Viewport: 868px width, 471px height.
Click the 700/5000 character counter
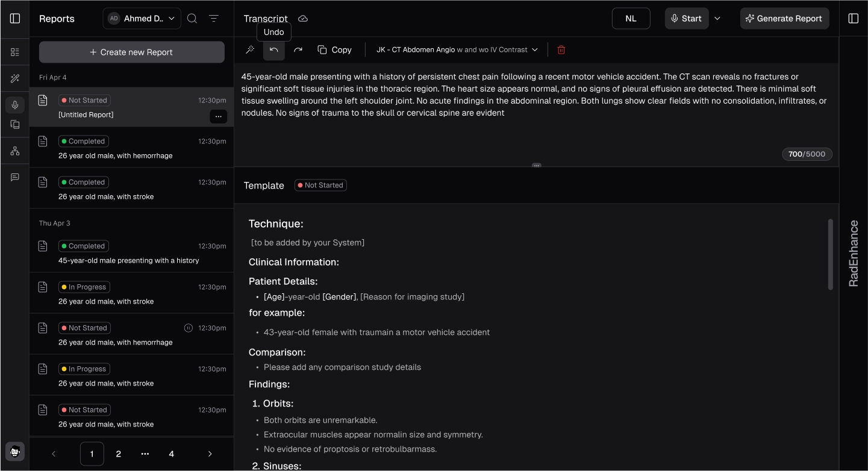[807, 154]
